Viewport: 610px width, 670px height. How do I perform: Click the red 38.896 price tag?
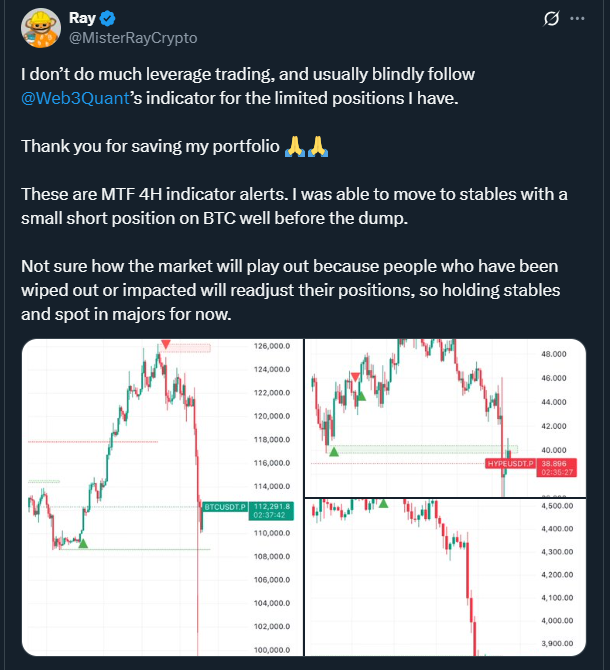(x=554, y=465)
